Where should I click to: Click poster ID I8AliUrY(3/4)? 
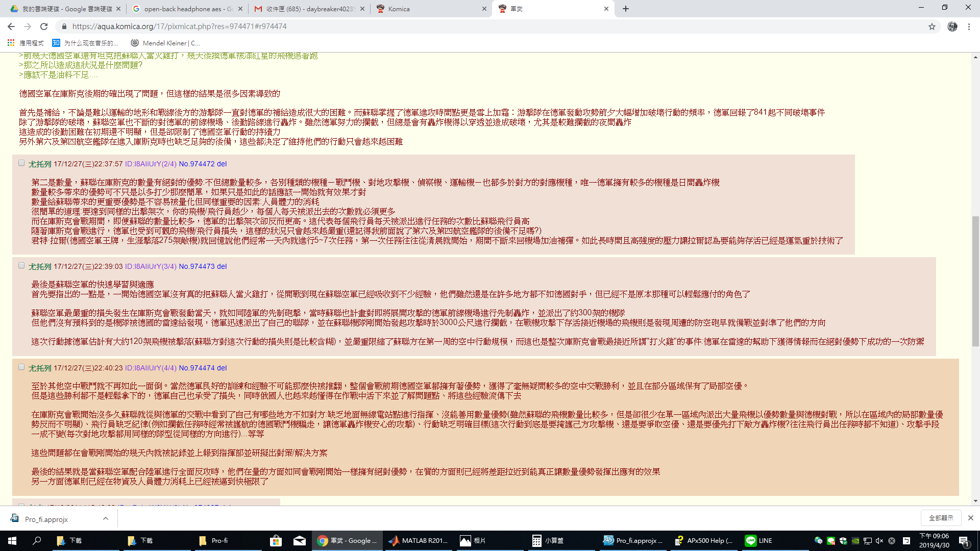[x=151, y=266]
